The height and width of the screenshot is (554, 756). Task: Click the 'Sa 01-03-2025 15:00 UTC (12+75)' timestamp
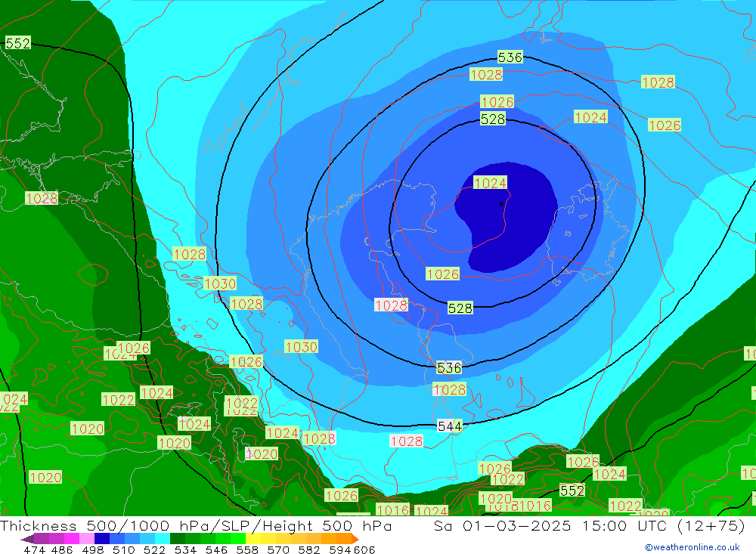click(x=589, y=525)
